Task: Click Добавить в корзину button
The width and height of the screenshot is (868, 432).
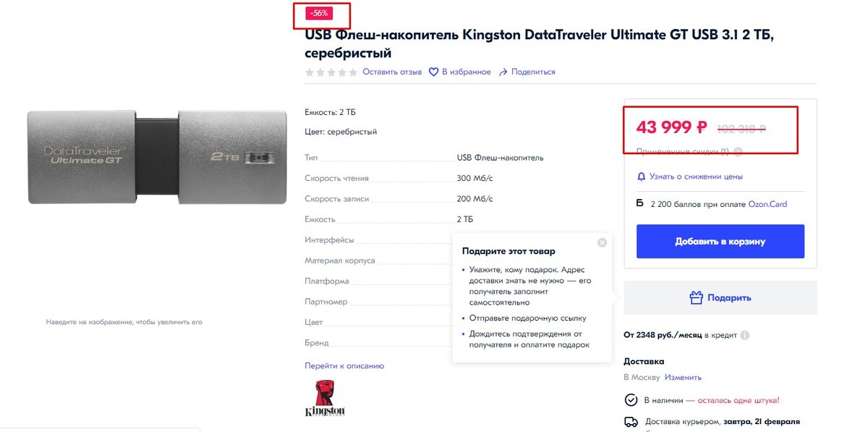Action: (720, 242)
